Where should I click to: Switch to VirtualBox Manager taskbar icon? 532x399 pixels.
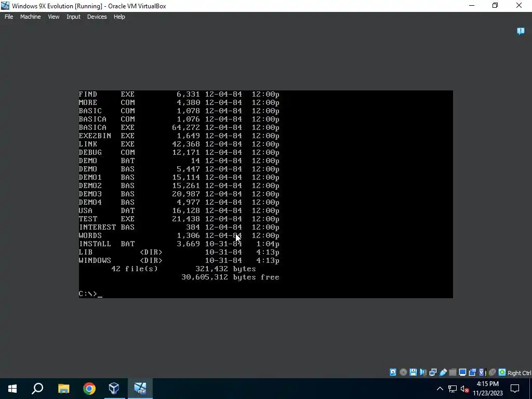tap(114, 389)
